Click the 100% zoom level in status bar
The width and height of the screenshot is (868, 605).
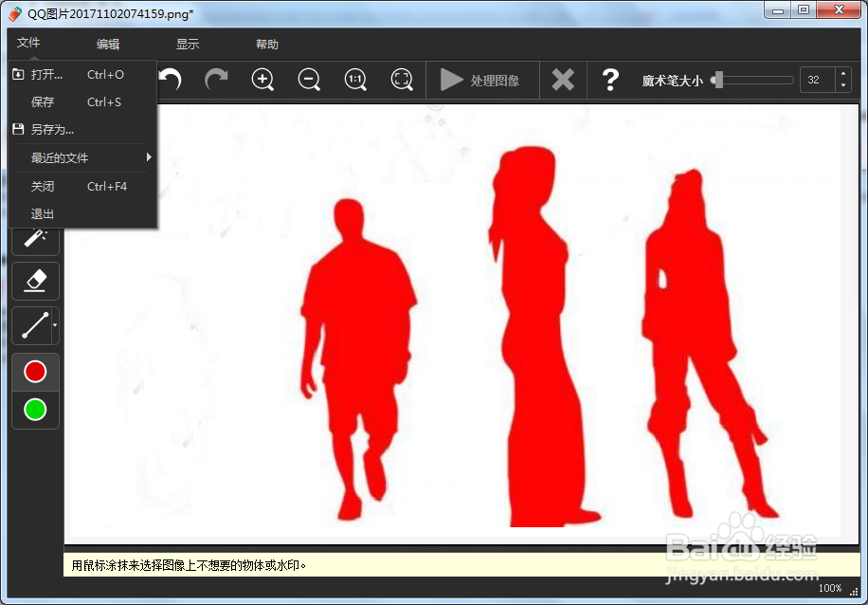tap(830, 588)
